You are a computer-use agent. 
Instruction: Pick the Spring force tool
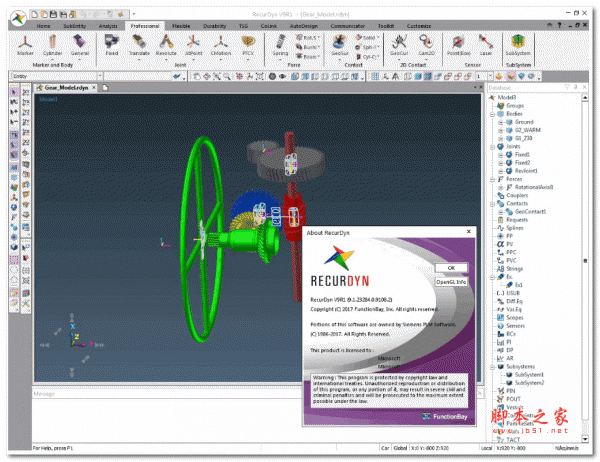point(280,44)
